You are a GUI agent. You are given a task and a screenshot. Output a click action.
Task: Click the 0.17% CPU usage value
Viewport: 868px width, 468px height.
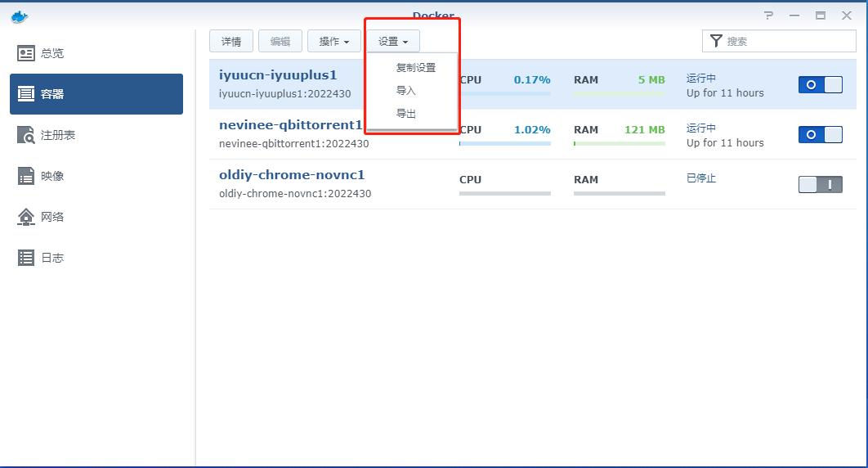[532, 79]
